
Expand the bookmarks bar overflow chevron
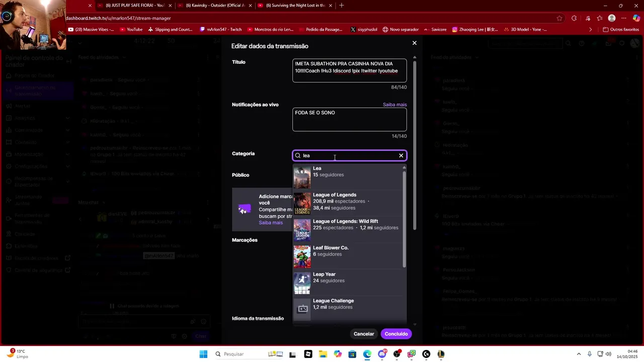pos(591,30)
